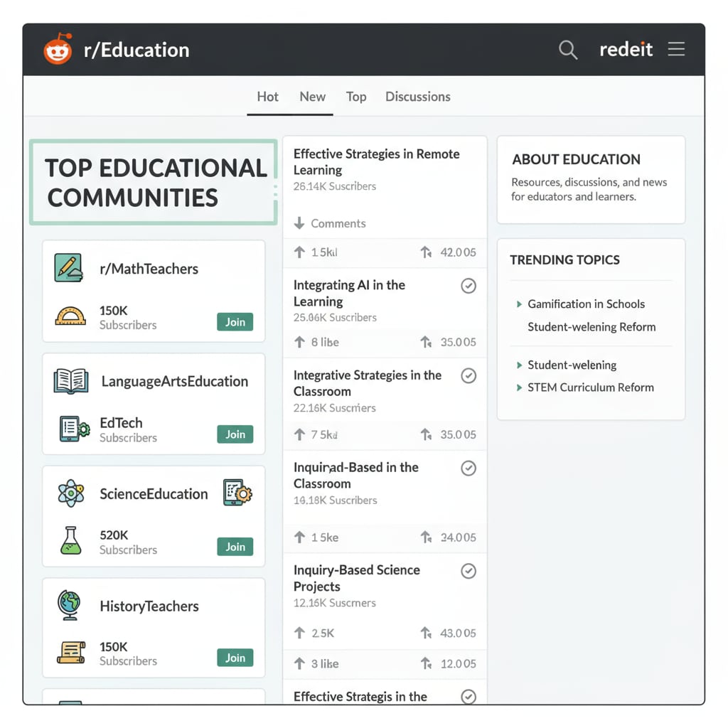The height and width of the screenshot is (728, 728).
Task: Switch to the Hot tab
Action: coord(267,97)
